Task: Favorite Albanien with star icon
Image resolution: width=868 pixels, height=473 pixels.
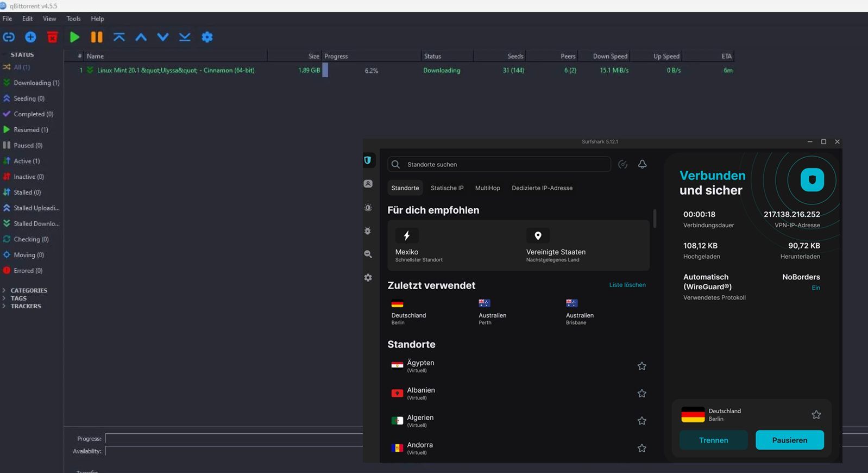Action: coord(641,393)
